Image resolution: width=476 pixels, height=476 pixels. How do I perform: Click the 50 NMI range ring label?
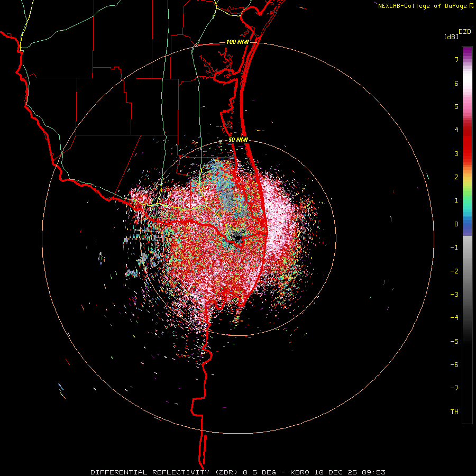pyautogui.click(x=239, y=140)
